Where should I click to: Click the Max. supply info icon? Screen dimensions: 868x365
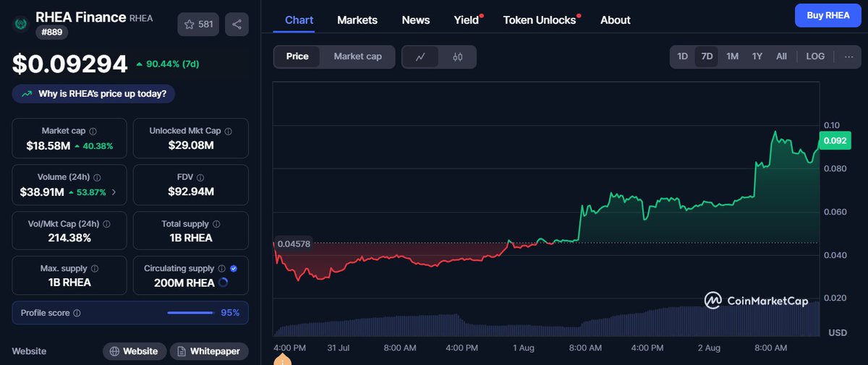point(93,269)
